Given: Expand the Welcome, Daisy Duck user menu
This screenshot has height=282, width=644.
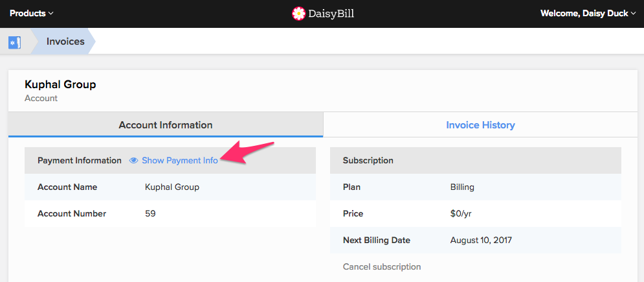Looking at the screenshot, I should tap(588, 13).
